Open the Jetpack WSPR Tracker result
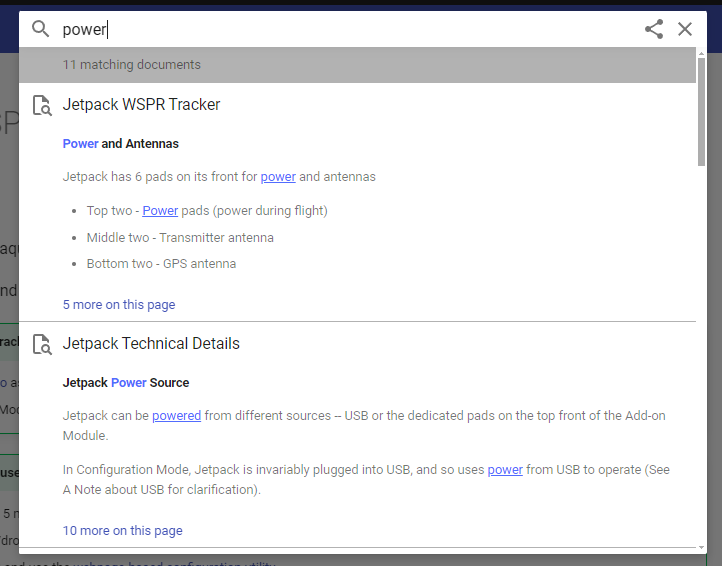 click(x=141, y=105)
